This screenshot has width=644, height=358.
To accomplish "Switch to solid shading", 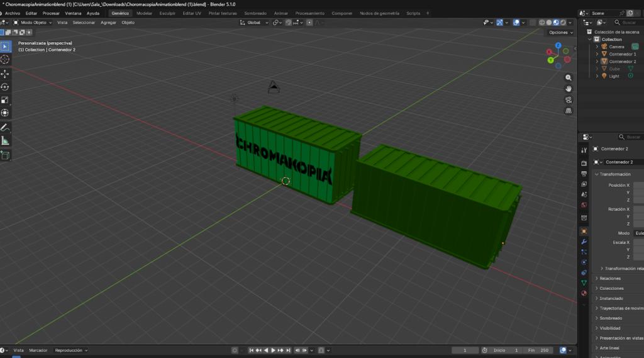I will (549, 23).
